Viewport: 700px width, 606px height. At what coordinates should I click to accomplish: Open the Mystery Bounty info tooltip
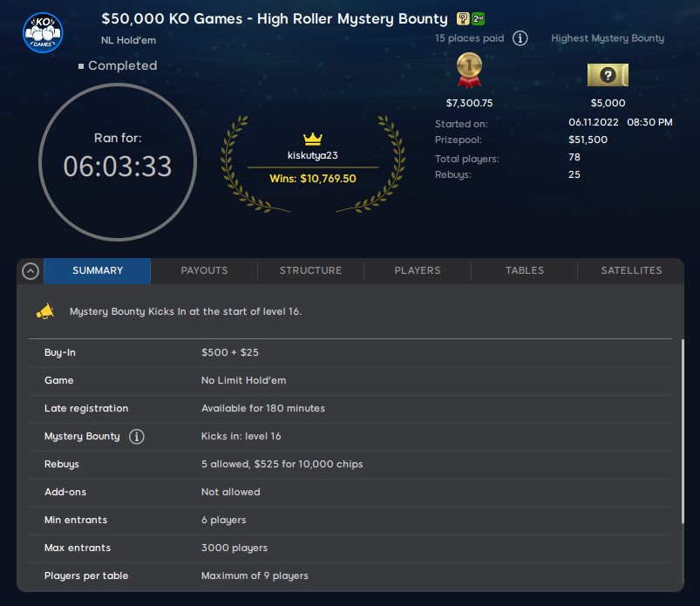(137, 437)
